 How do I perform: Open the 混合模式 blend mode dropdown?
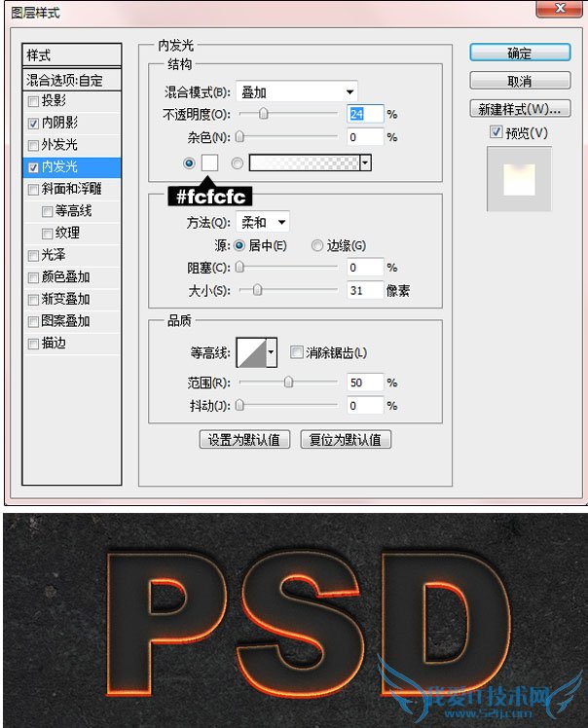pos(297,91)
